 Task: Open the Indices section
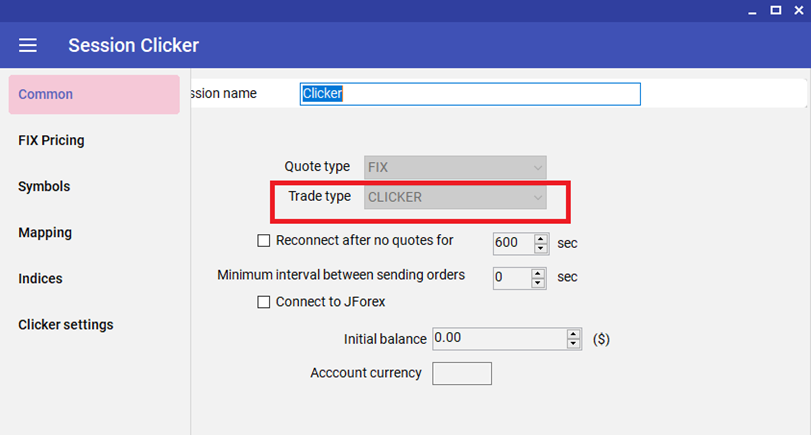(40, 279)
